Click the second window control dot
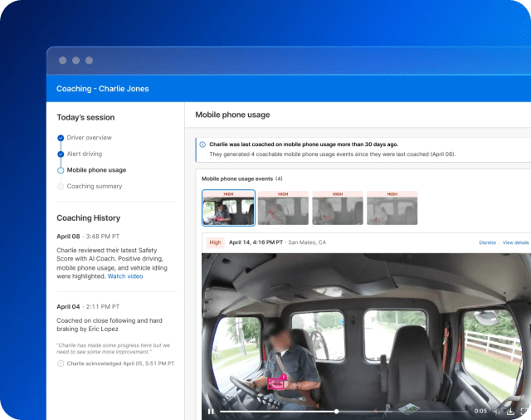531x420 pixels. (x=76, y=61)
